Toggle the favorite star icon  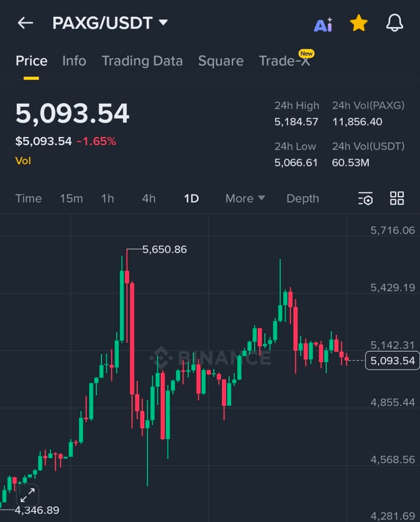point(359,24)
